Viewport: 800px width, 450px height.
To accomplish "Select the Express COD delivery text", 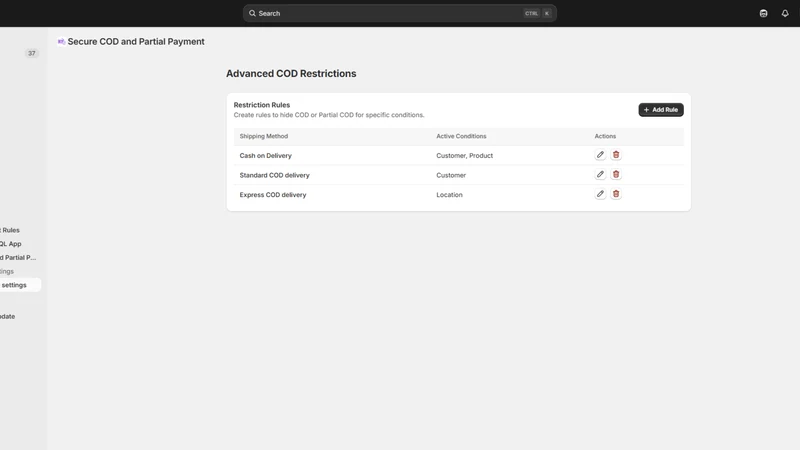I will (x=273, y=195).
